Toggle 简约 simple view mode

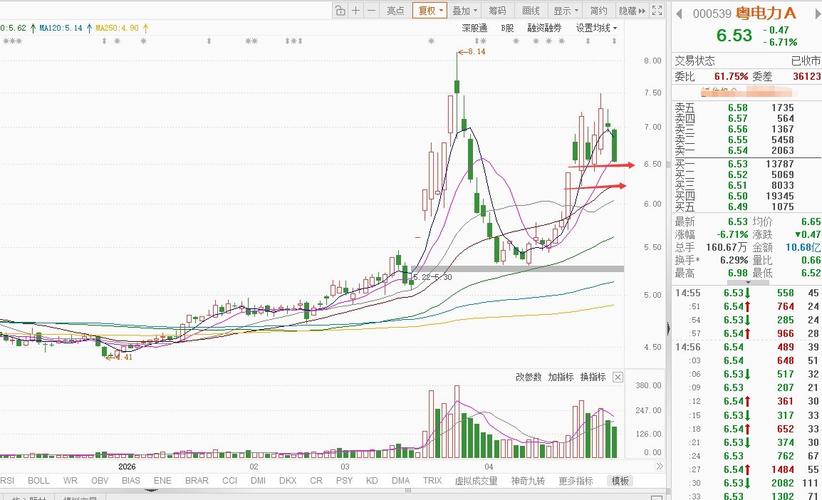[598, 10]
